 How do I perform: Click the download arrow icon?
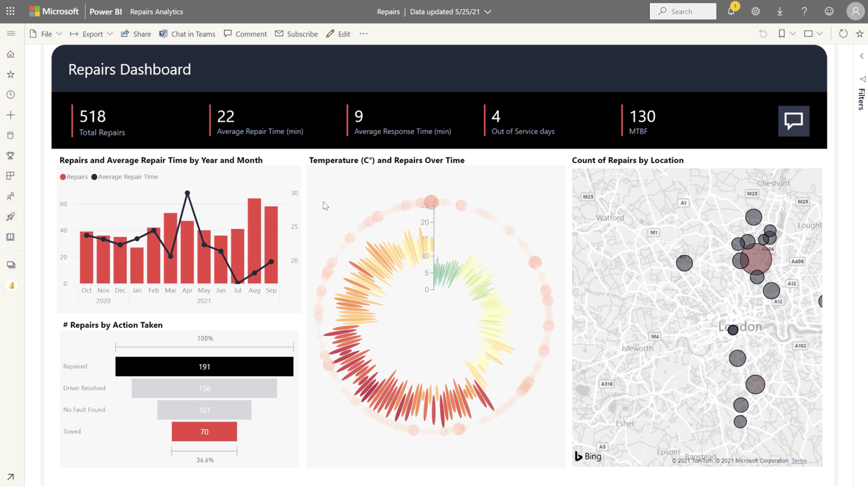[780, 11]
